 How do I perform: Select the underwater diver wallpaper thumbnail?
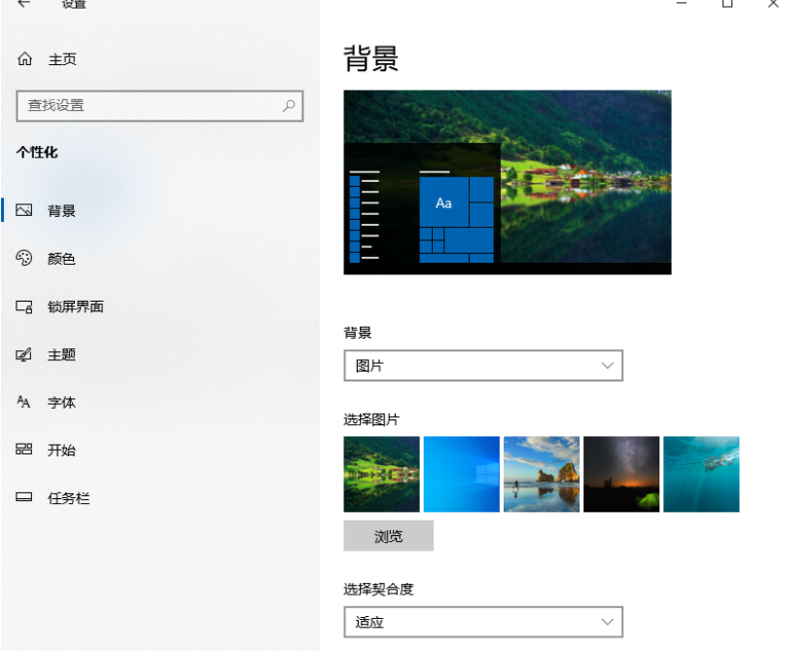point(701,473)
